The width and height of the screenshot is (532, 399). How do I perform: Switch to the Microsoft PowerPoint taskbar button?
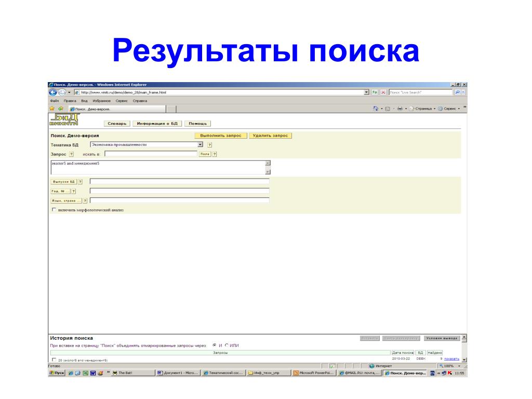[x=314, y=373]
